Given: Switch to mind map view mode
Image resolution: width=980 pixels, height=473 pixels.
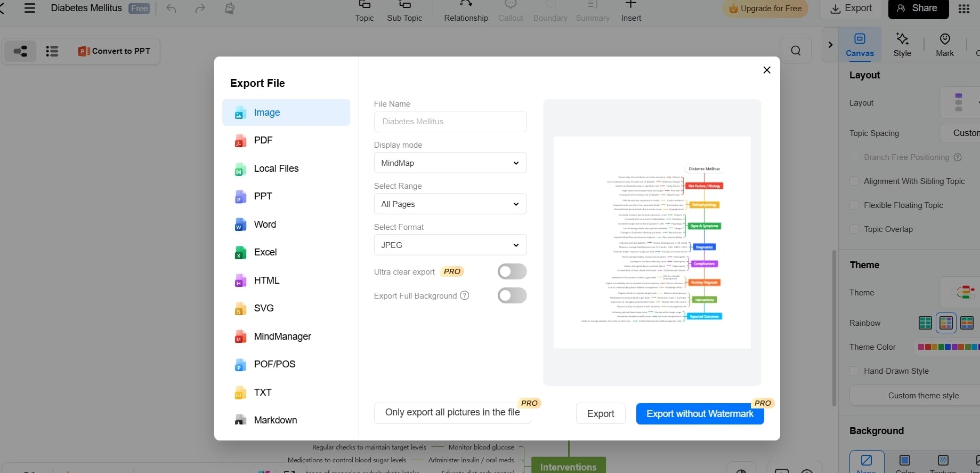Looking at the screenshot, I should [21, 51].
